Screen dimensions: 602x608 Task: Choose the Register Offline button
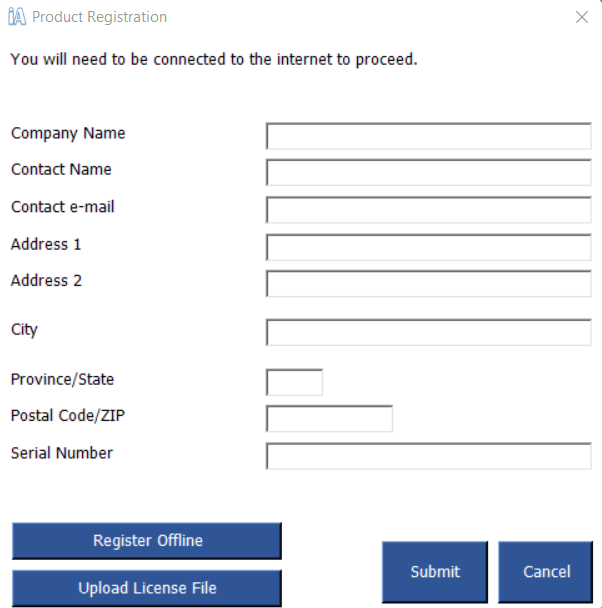pyautogui.click(x=147, y=541)
